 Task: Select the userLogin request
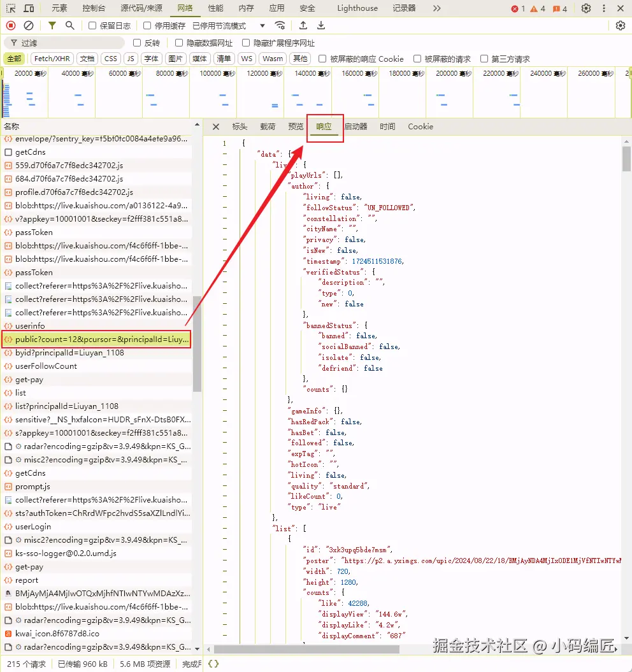click(x=96, y=526)
